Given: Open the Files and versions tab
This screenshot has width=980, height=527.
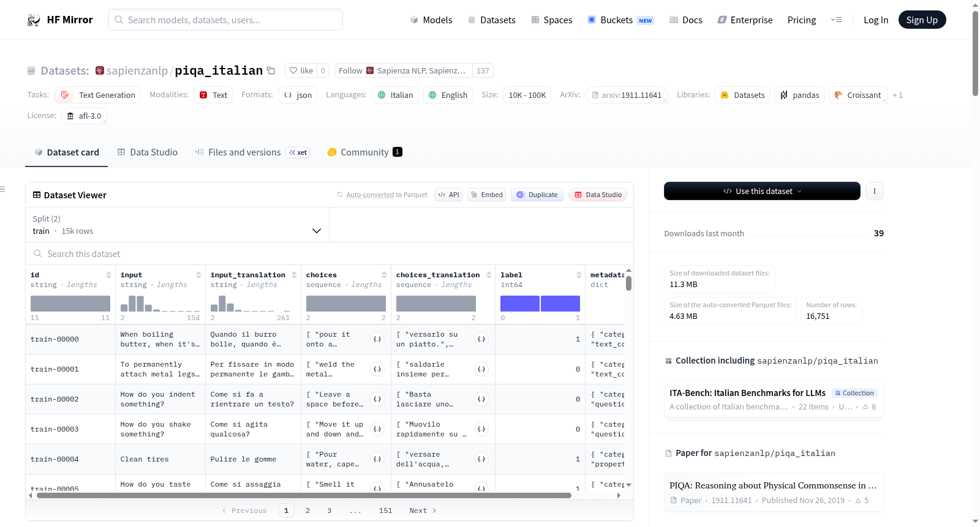Looking at the screenshot, I should pos(252,152).
